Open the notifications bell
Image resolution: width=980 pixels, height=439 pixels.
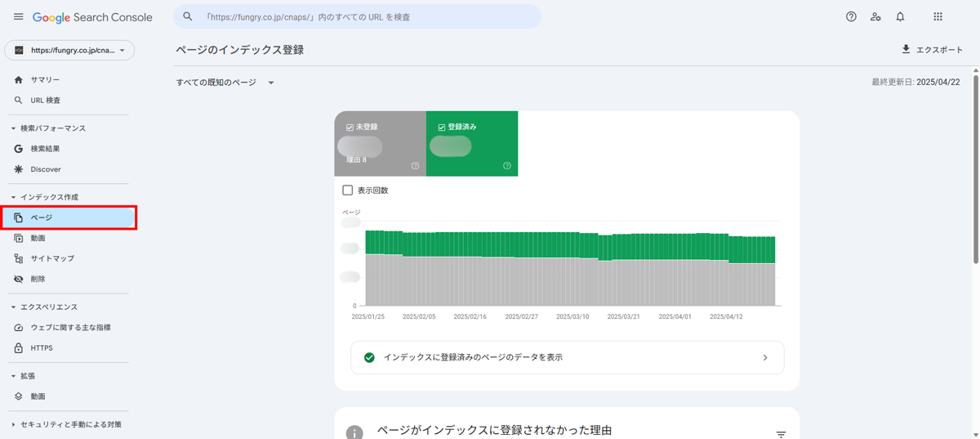point(900,16)
